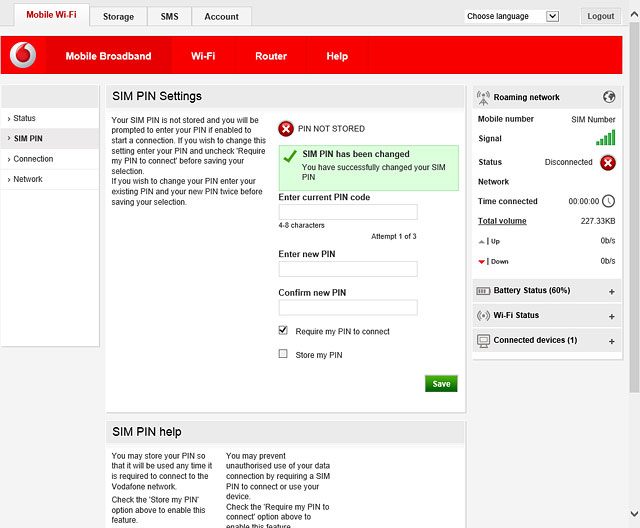Click the 'SIM PIN help' heading
The height and width of the screenshot is (528, 640).
point(147,432)
